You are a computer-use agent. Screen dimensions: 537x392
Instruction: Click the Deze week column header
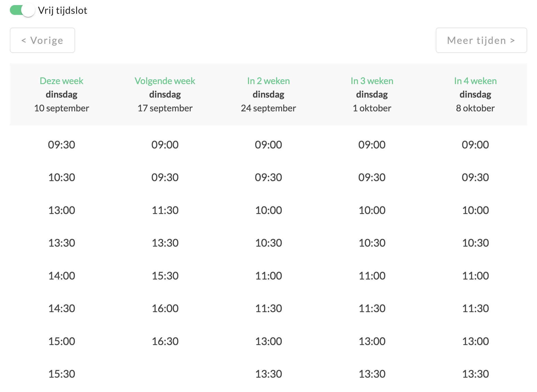62,94
